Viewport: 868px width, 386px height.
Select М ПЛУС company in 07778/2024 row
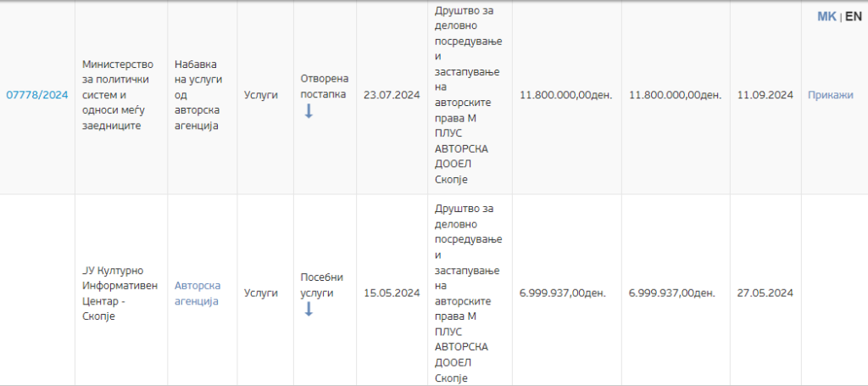pos(468,95)
